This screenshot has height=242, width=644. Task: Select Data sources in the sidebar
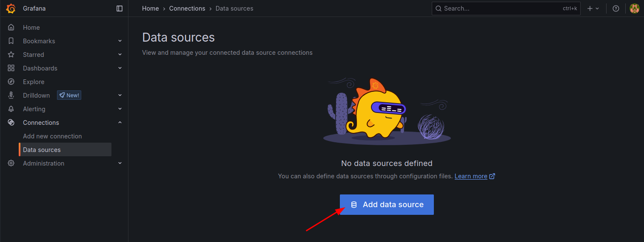[42, 150]
